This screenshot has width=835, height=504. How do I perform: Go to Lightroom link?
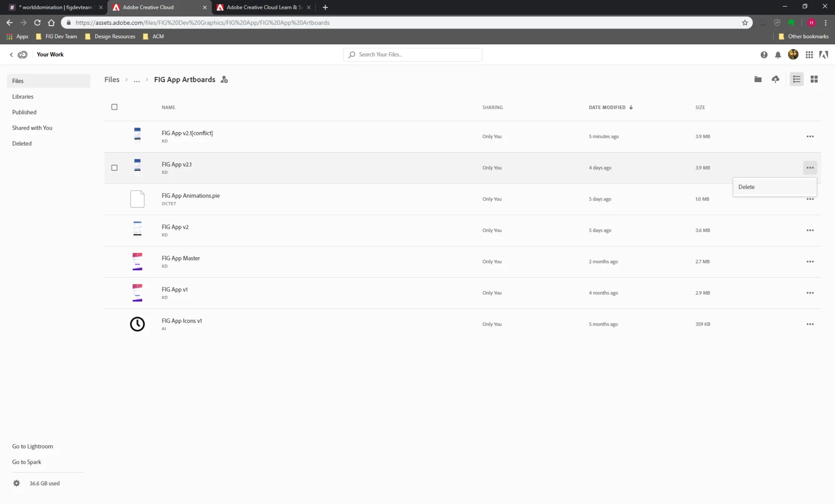coord(33,446)
